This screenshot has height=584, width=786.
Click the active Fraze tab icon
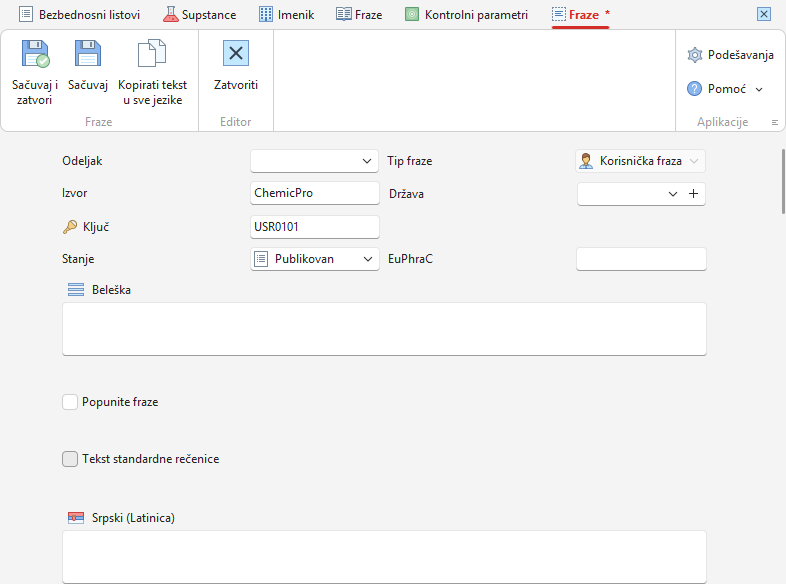click(x=558, y=15)
